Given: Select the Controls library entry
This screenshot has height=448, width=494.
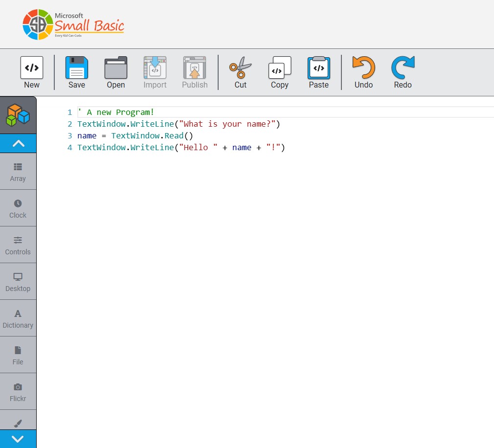Looking at the screenshot, I should [18, 245].
